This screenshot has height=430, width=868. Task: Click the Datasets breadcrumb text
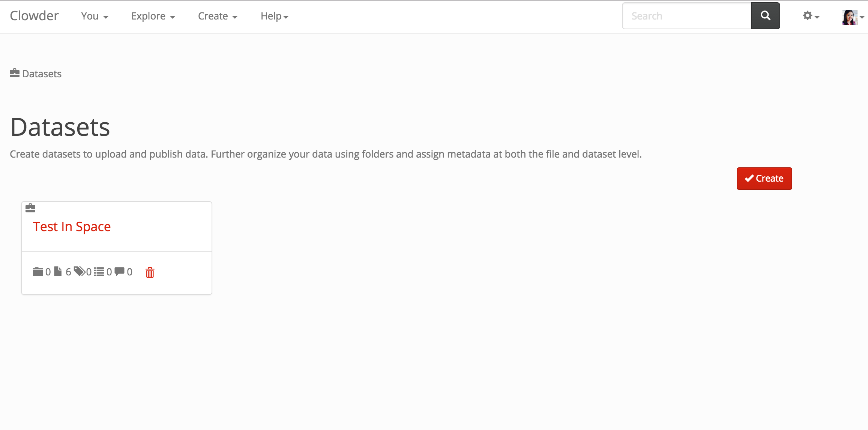coord(42,74)
